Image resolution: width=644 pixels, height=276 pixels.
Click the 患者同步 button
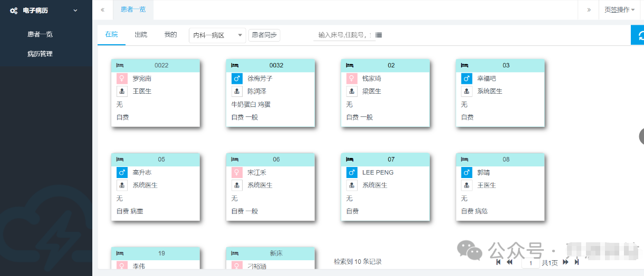coord(264,35)
